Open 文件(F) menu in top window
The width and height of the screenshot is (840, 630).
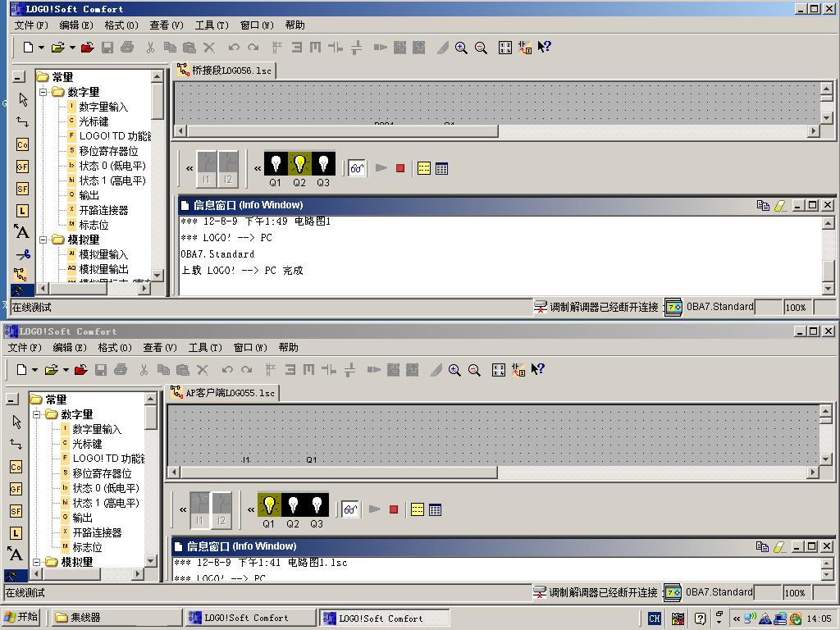point(30,25)
